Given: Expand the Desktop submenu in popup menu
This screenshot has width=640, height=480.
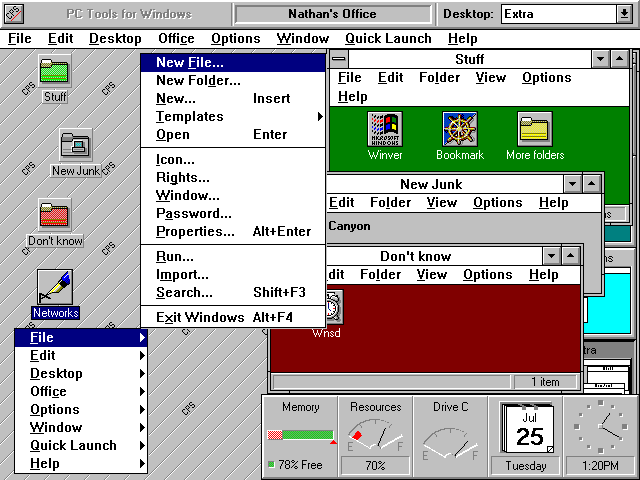Looking at the screenshot, I should point(81,373).
